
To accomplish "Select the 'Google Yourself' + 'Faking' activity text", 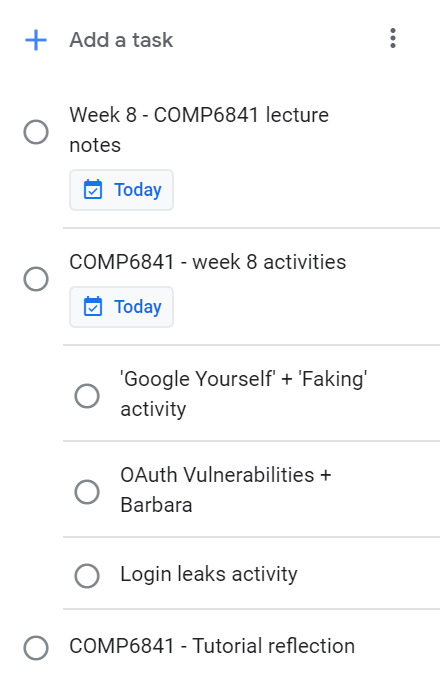I will tap(244, 394).
